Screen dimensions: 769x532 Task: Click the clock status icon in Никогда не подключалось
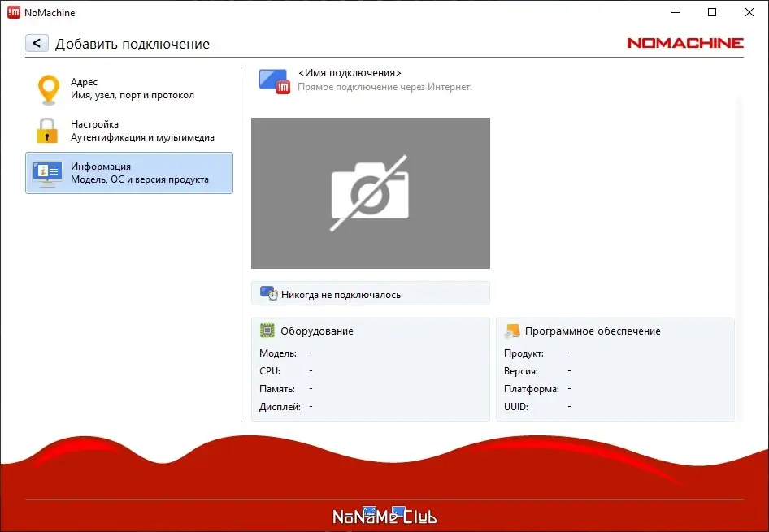click(x=268, y=292)
